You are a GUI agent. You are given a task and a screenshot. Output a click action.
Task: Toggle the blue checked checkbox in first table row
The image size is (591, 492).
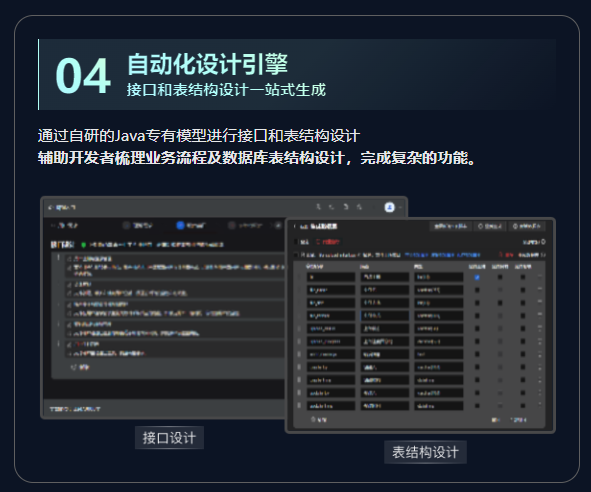point(477,277)
